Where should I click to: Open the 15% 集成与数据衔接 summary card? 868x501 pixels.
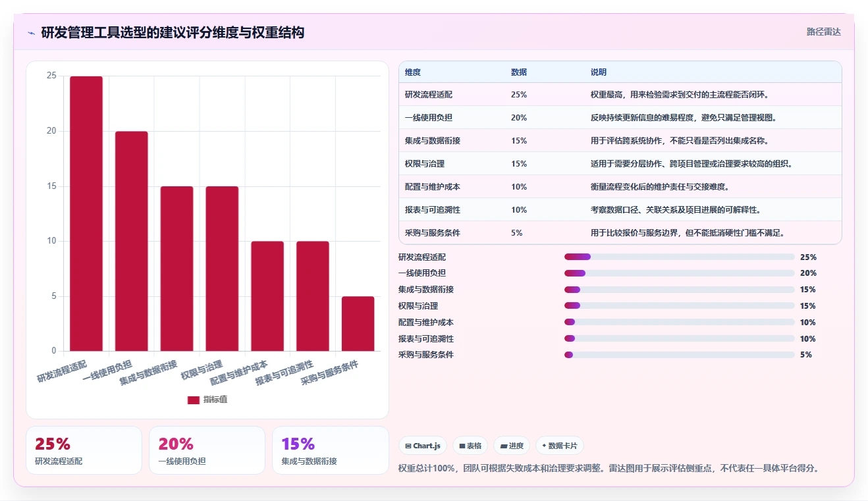[331, 450]
